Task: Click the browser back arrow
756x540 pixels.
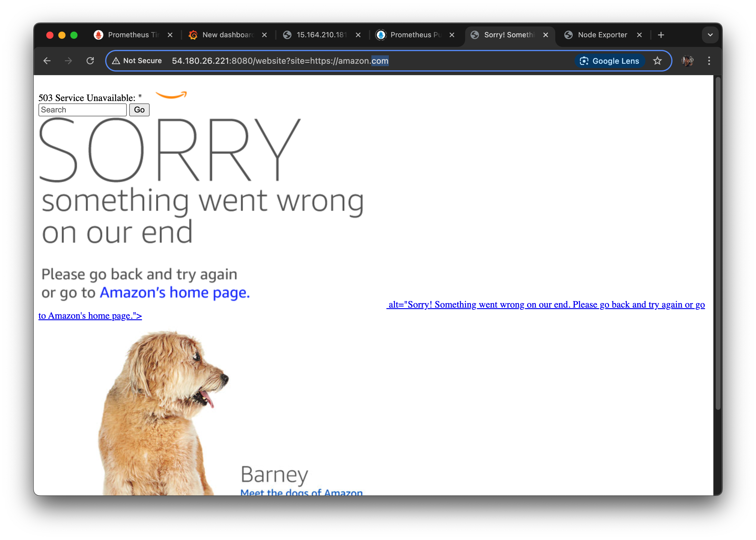Action: pyautogui.click(x=47, y=61)
